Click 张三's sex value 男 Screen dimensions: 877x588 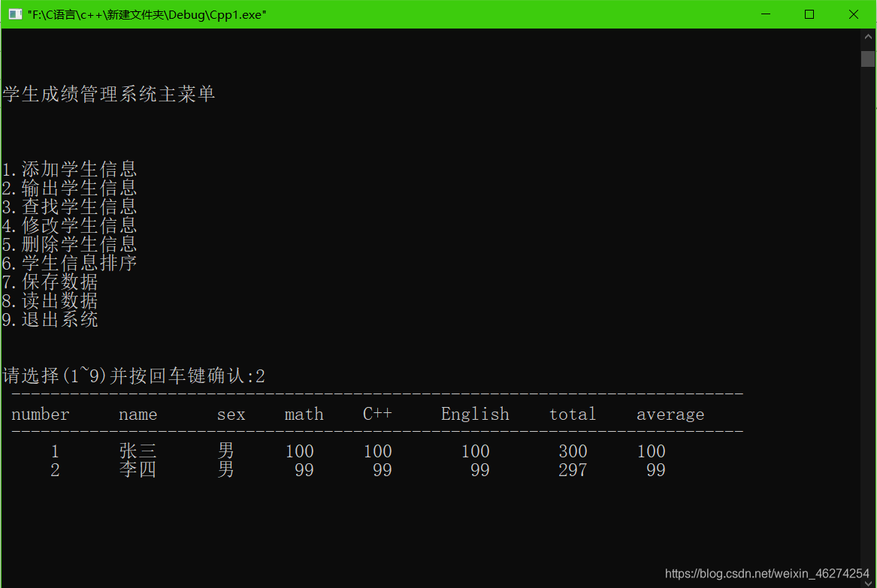click(226, 451)
